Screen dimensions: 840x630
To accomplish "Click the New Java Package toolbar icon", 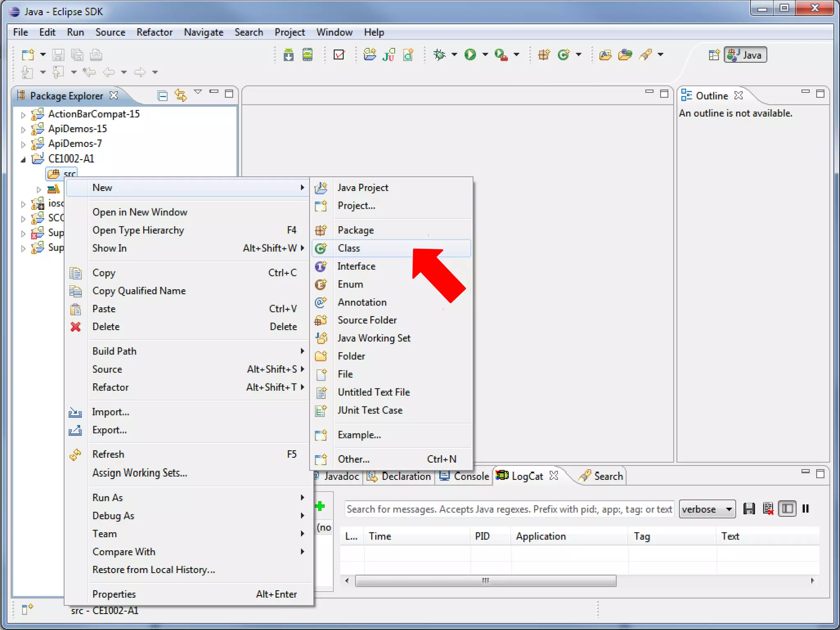I will pyautogui.click(x=544, y=55).
